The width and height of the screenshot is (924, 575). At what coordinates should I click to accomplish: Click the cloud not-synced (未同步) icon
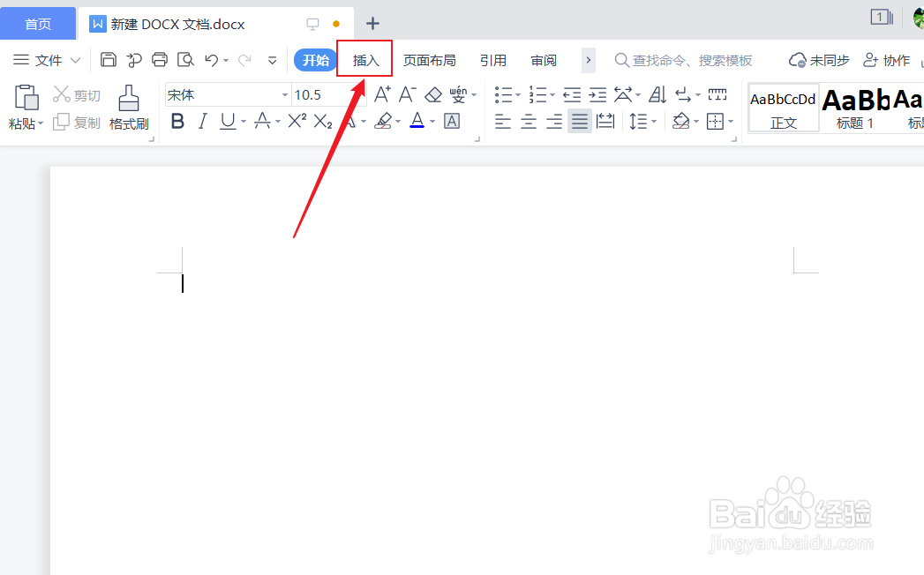(819, 60)
